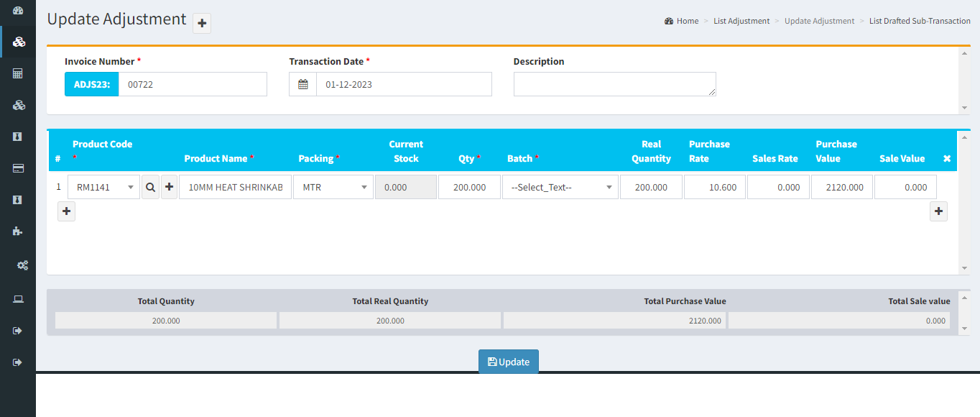Click the X icon in the table header
This screenshot has width=980, height=417.
946,158
